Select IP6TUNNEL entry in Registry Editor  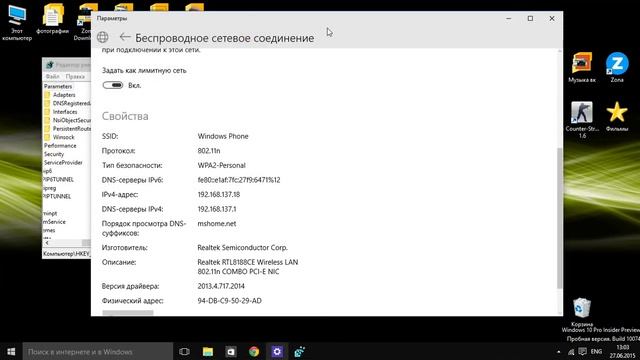(58, 180)
